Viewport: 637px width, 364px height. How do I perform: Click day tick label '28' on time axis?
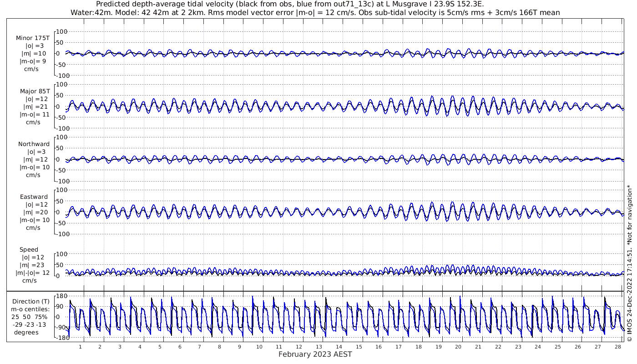(617, 347)
